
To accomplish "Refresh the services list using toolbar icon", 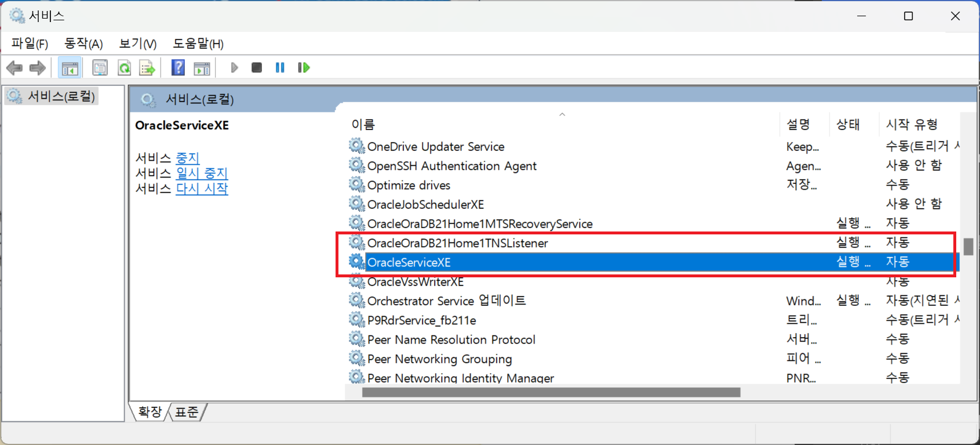I will click(x=124, y=68).
